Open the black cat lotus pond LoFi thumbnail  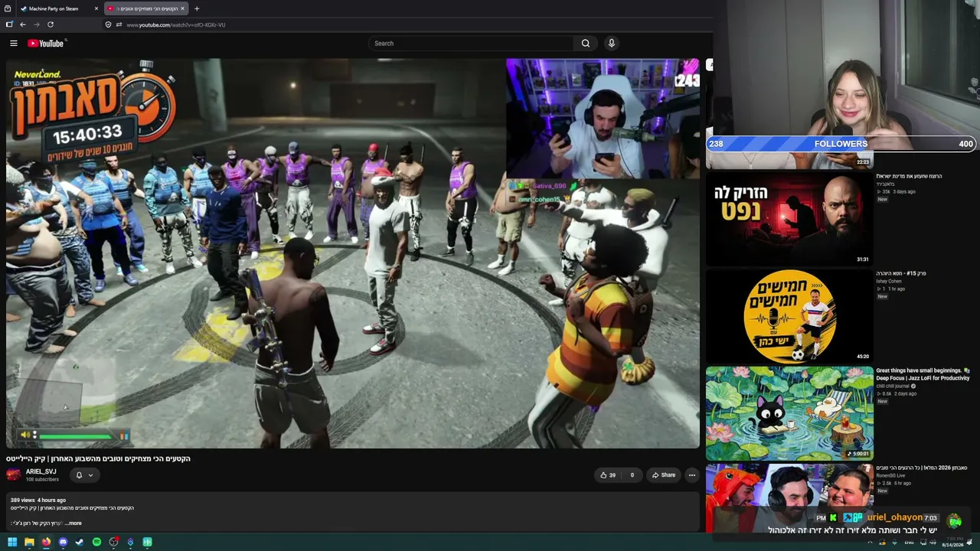coord(789,413)
